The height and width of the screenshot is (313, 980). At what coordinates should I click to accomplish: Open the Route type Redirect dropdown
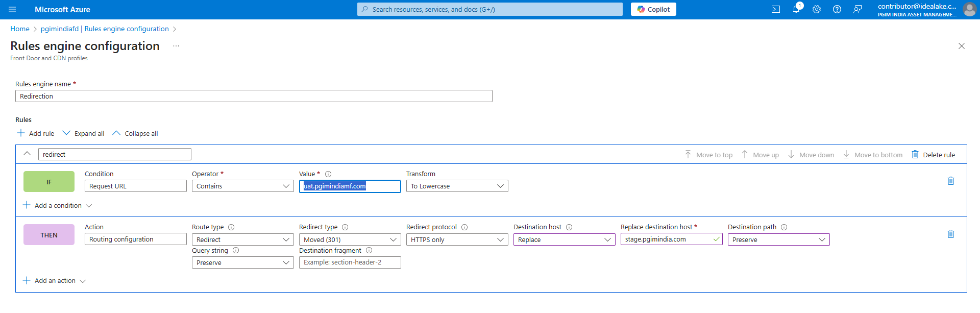click(x=243, y=239)
